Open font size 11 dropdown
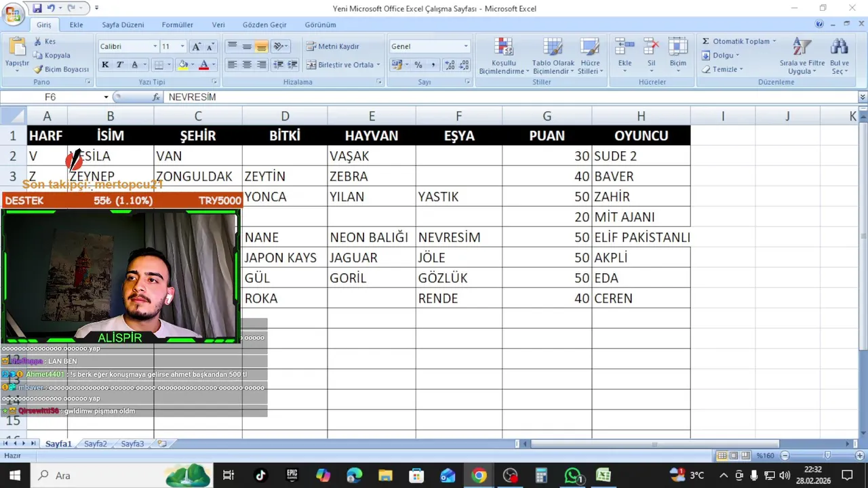Screen dimensions: 868x488 tap(182, 47)
